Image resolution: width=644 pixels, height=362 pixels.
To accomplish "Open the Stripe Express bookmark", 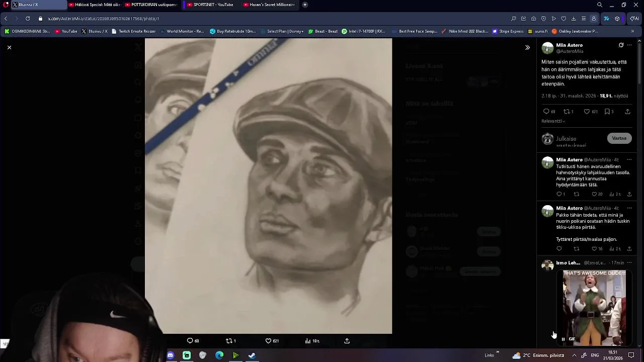I will click(x=508, y=31).
